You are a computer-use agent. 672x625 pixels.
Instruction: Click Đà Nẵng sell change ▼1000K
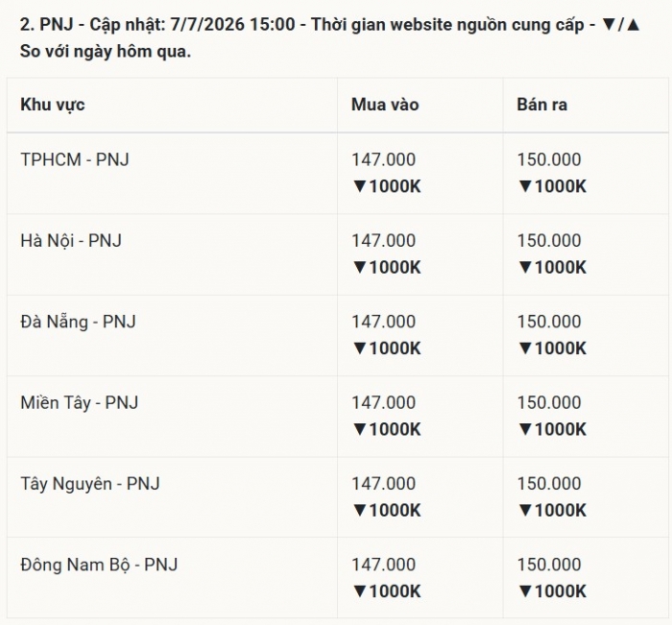pos(552,349)
